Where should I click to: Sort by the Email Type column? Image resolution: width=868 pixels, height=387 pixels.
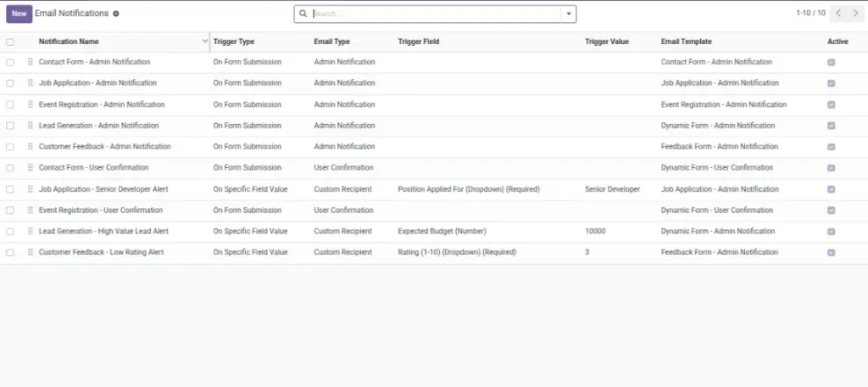331,42
